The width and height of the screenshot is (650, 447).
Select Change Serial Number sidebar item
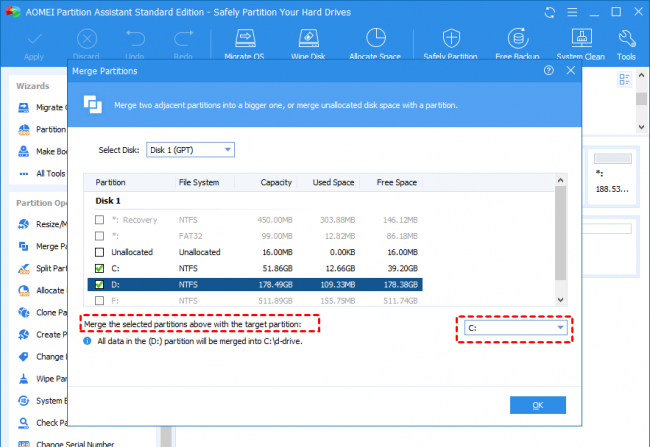click(x=66, y=443)
